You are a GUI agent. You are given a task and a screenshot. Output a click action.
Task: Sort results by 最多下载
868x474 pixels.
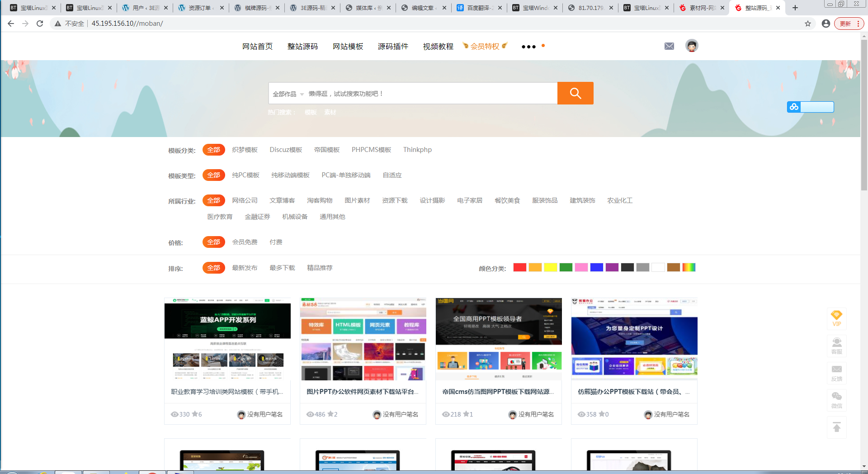click(x=282, y=267)
